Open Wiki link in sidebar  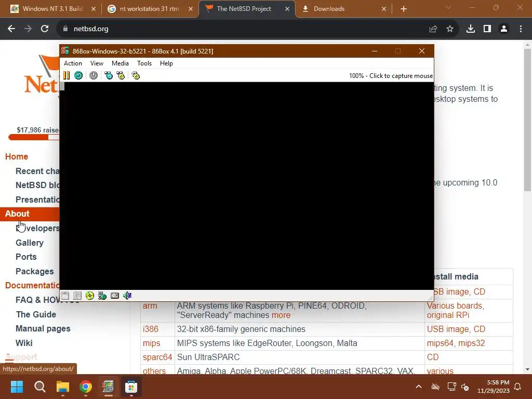pos(24,343)
